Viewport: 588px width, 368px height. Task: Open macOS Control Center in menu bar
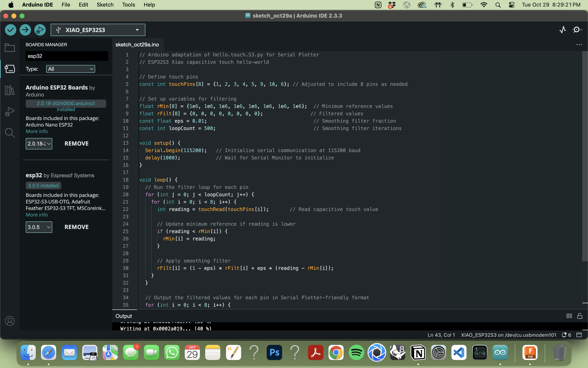click(x=511, y=5)
